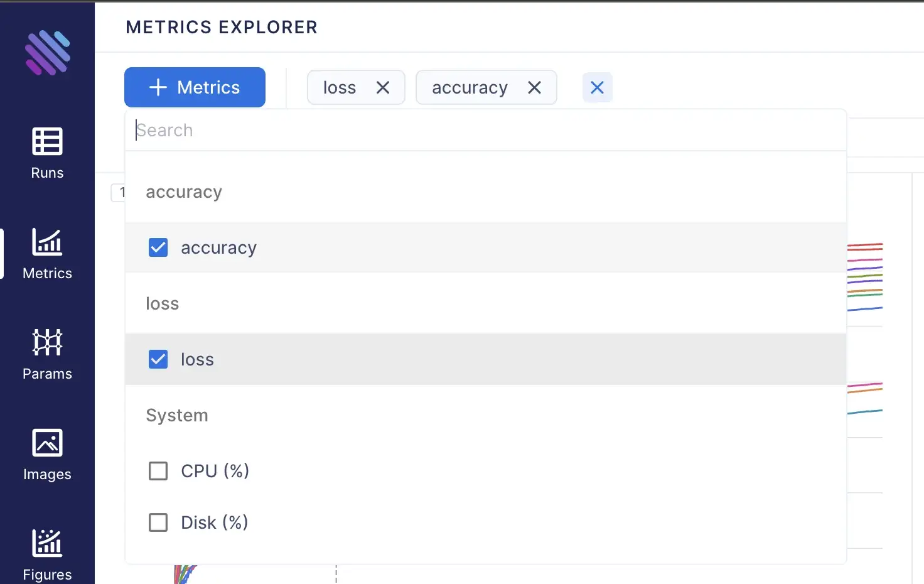Viewport: 924px width, 584px height.
Task: Select the accuracy tag label
Action: pos(470,88)
